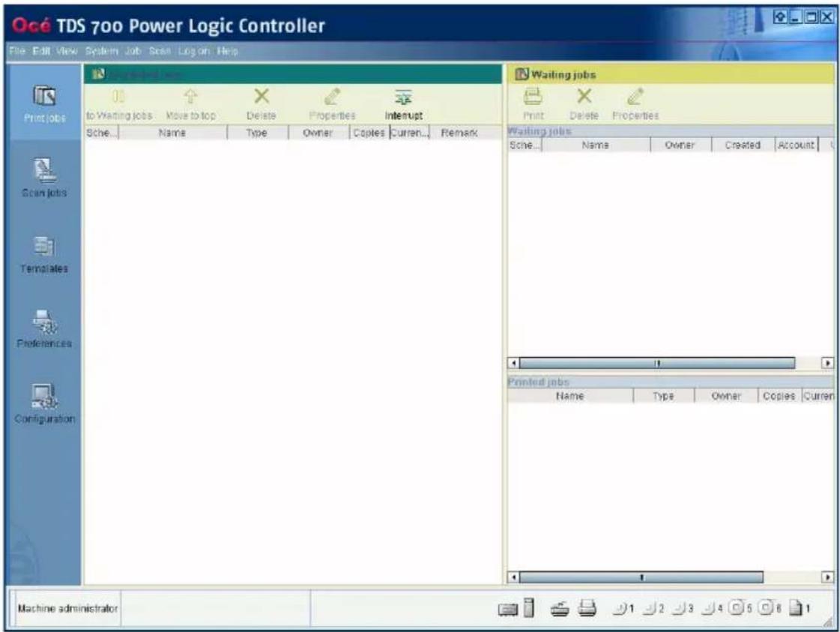Click the Owner column header in Printed jobs
Screen dimensions: 840x632
[x=726, y=396]
